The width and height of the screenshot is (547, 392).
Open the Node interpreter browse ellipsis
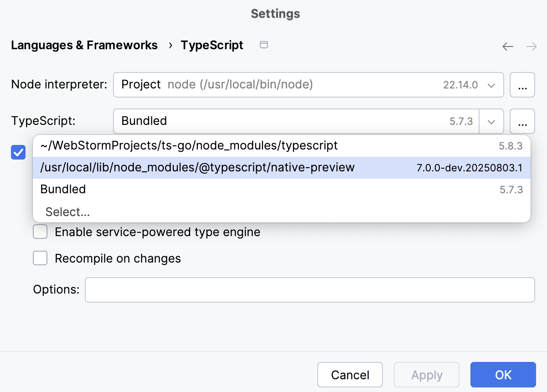coord(522,85)
